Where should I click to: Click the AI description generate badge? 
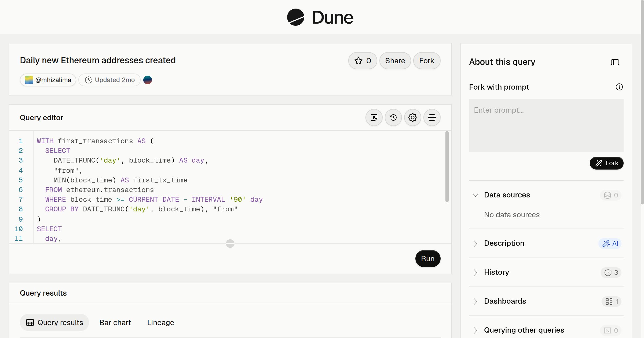[x=610, y=243]
